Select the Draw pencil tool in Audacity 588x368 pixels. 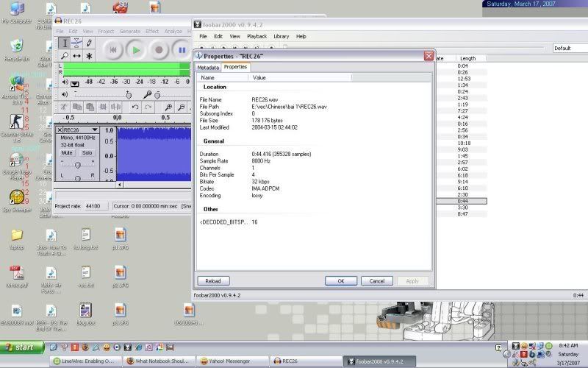pyautogui.click(x=89, y=43)
